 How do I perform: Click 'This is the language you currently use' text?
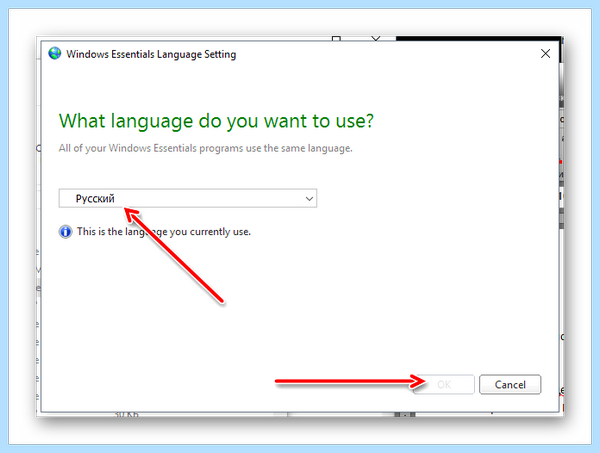point(164,231)
